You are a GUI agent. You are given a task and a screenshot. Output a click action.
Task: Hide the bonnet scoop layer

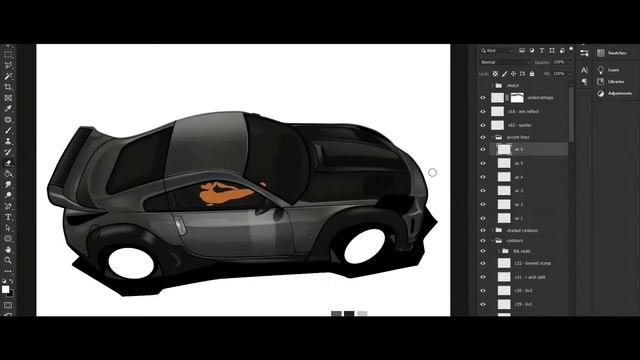pyautogui.click(x=483, y=264)
